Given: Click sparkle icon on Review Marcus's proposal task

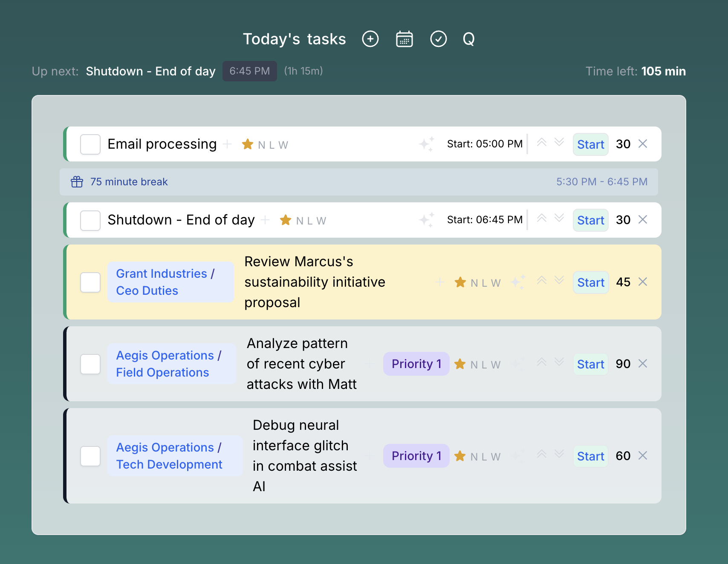Looking at the screenshot, I should pyautogui.click(x=518, y=282).
